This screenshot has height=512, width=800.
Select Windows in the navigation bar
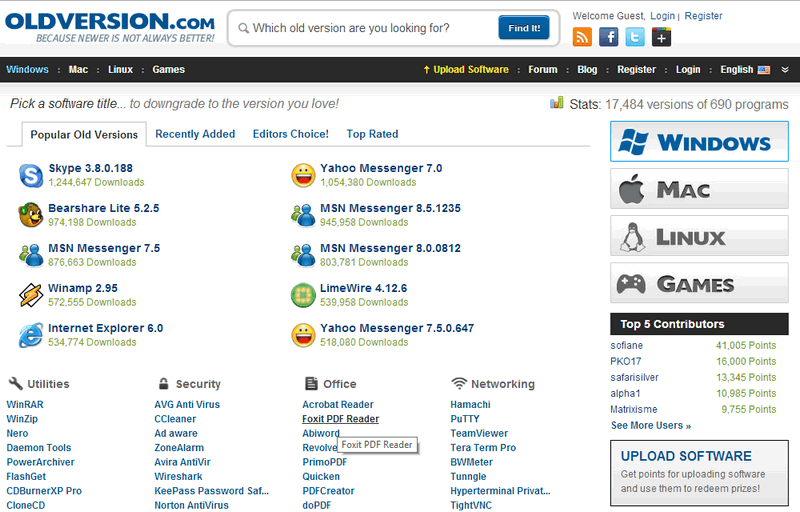(x=28, y=69)
